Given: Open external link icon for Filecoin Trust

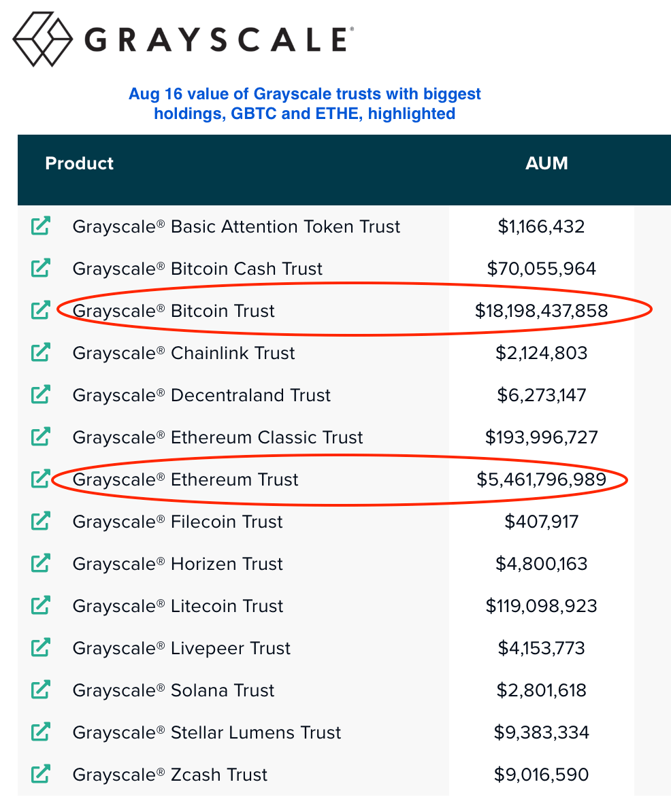Looking at the screenshot, I should click(41, 522).
